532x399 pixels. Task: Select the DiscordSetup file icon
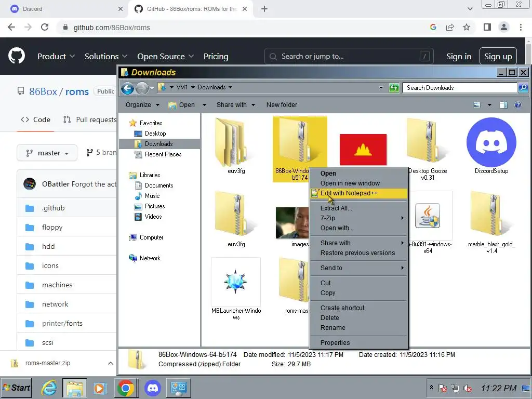491,142
